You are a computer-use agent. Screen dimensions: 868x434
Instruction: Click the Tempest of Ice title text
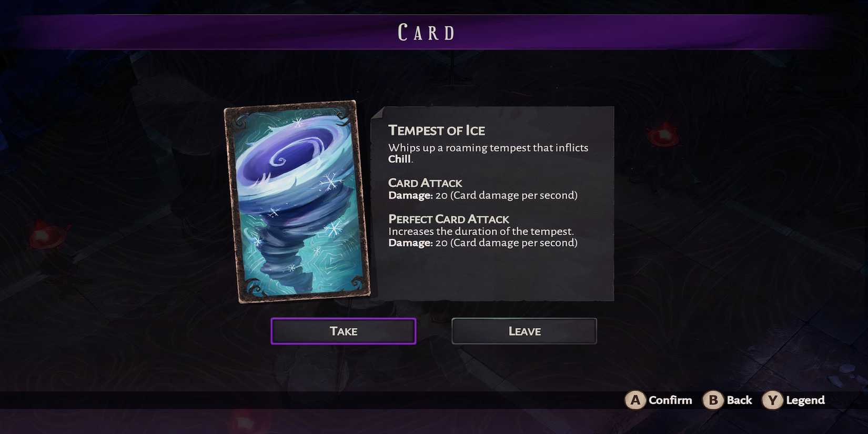click(437, 130)
